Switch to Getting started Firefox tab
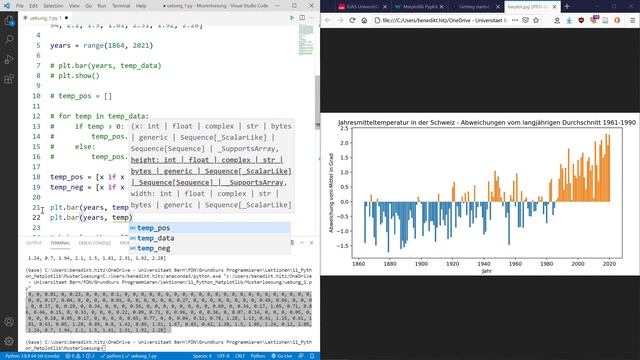 coord(474,7)
